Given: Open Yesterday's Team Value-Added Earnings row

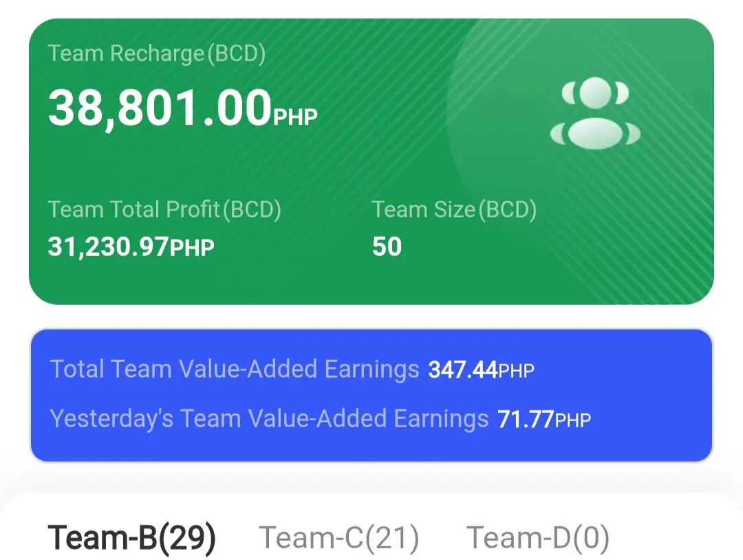Looking at the screenshot, I should click(x=321, y=419).
